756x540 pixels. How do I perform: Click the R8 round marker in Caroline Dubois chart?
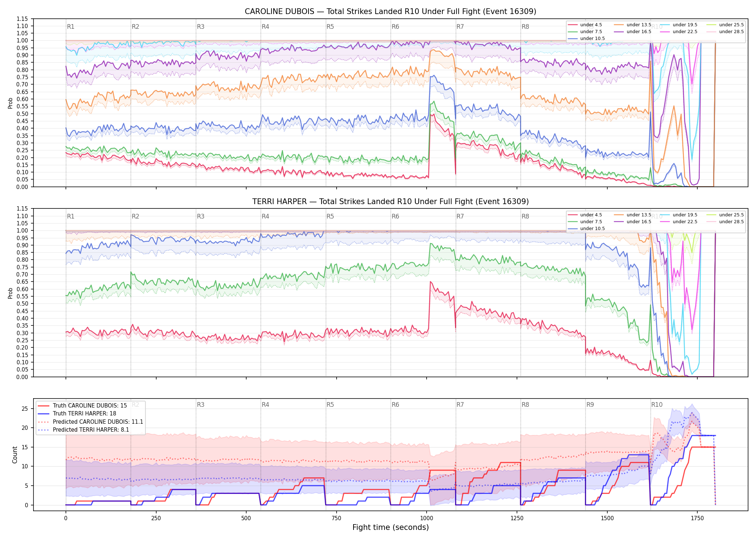coord(525,27)
